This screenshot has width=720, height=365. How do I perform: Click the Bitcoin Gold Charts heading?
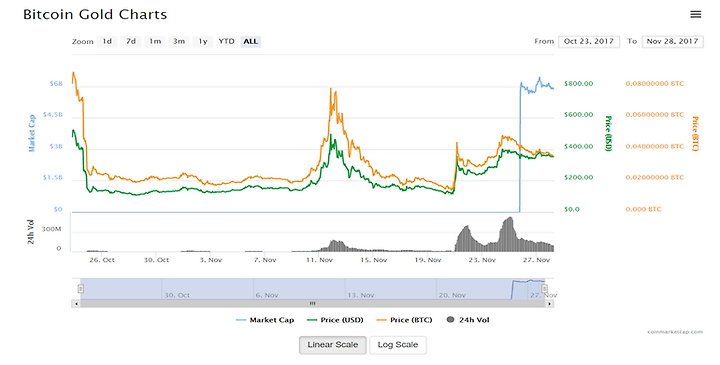(x=95, y=15)
